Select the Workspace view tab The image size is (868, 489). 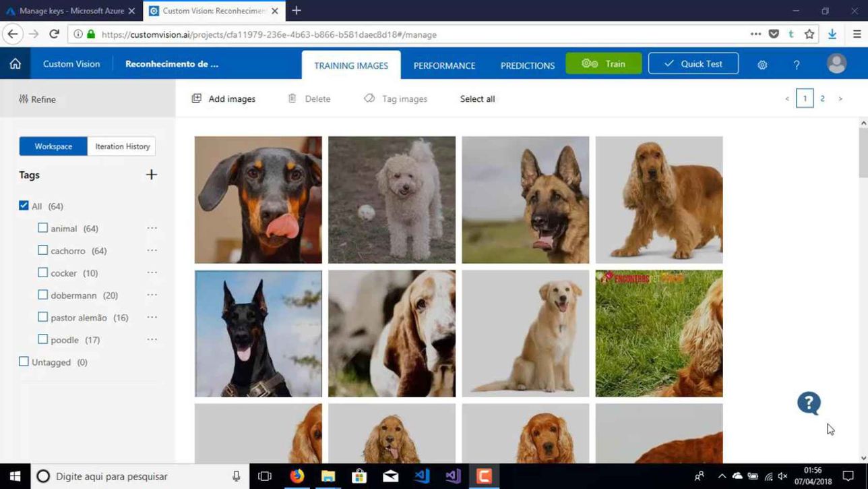pyautogui.click(x=53, y=146)
